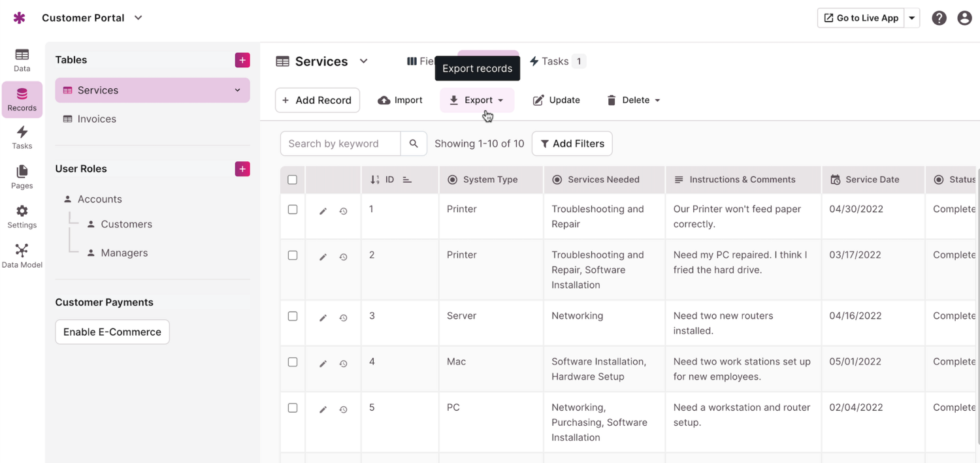Screen dimensions: 980x463
Task: Select the checkbox for record 4
Action: [293, 362]
